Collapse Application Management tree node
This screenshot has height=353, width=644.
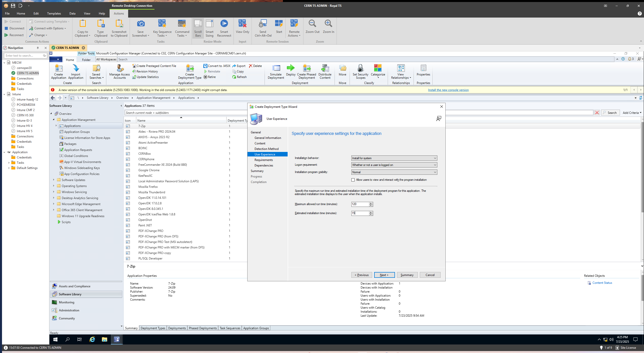54,120
